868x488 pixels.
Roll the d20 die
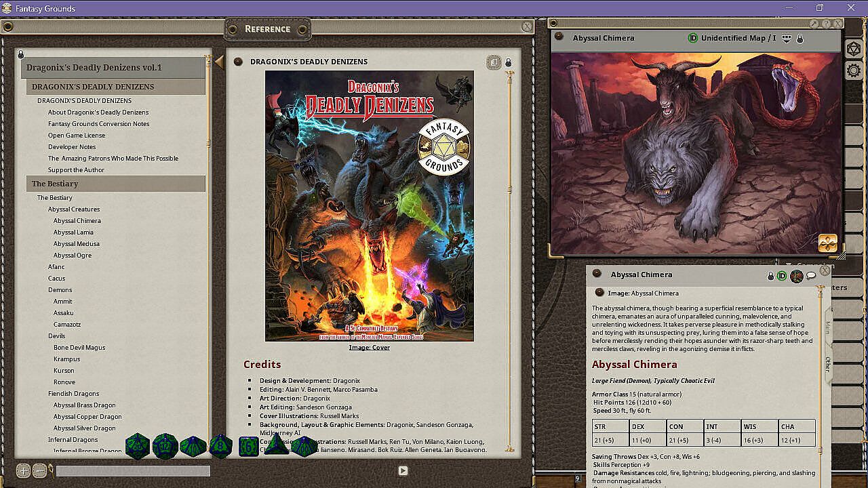point(138,447)
